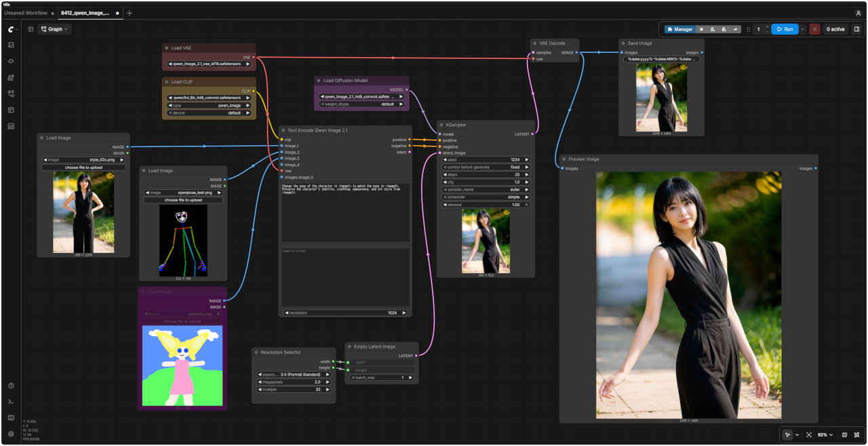Collapse the Resolution Selector node
The height and width of the screenshot is (446, 868).
(x=256, y=352)
